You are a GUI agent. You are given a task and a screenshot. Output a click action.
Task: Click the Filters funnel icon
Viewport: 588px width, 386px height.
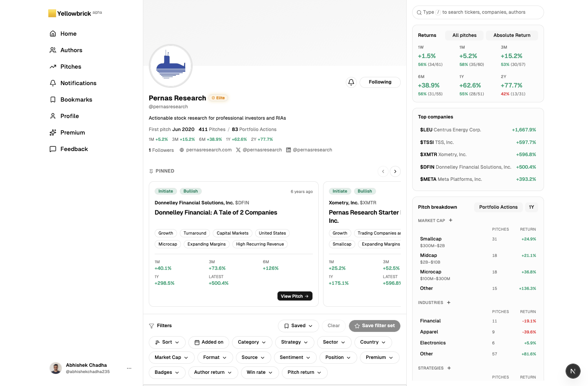(152, 326)
